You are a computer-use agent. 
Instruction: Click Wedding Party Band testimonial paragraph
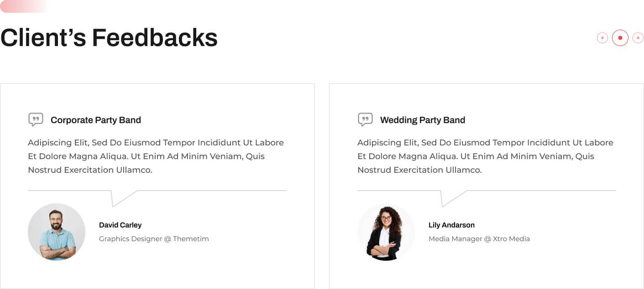(485, 156)
